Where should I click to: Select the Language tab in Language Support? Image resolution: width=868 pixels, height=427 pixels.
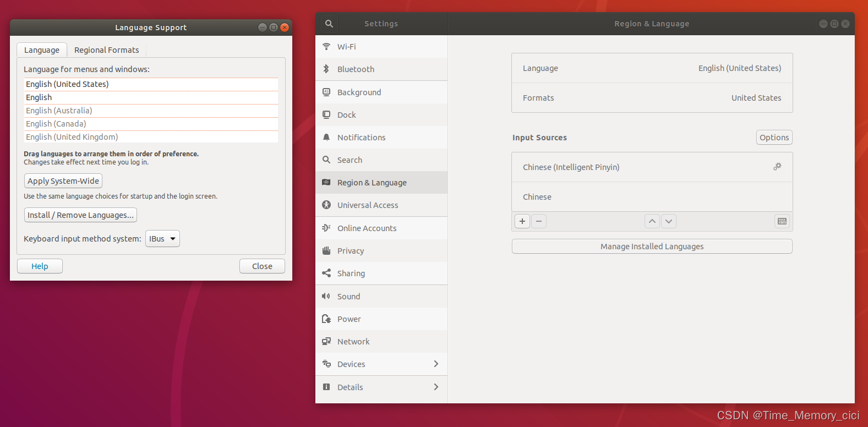point(42,50)
